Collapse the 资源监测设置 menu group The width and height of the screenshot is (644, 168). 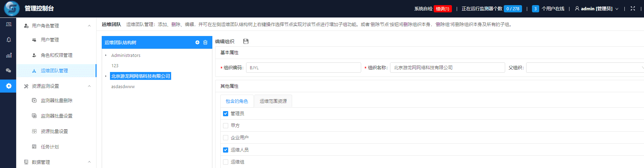(x=89, y=86)
